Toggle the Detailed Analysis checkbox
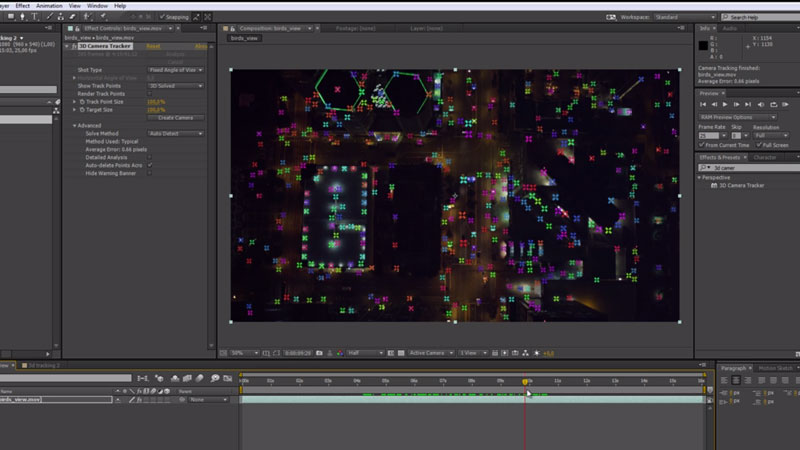Screen dimensions: 800x450 (x=150, y=157)
